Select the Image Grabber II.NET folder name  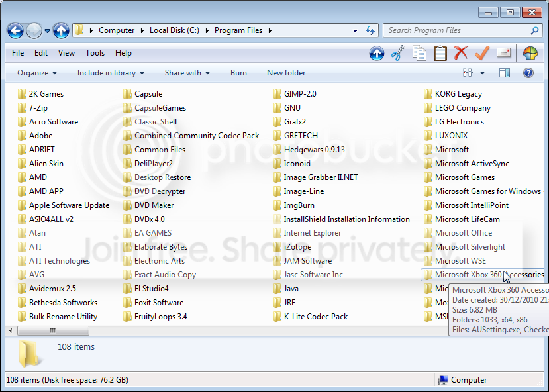point(321,177)
